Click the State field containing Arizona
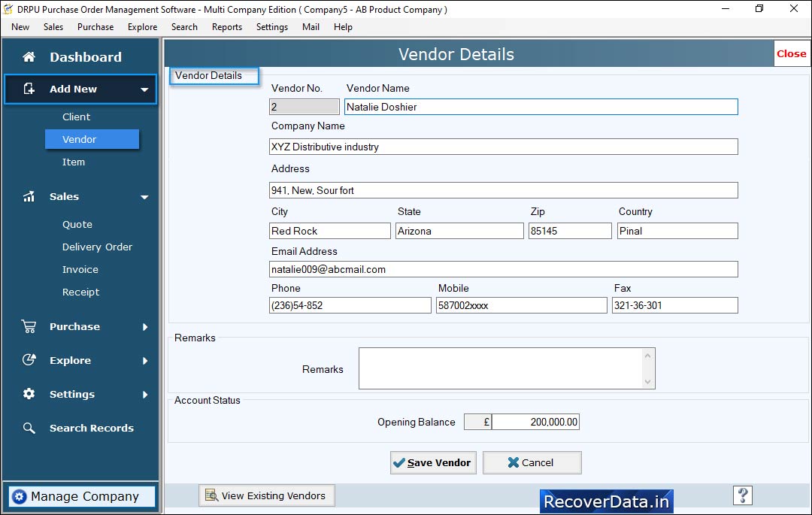 click(x=459, y=231)
